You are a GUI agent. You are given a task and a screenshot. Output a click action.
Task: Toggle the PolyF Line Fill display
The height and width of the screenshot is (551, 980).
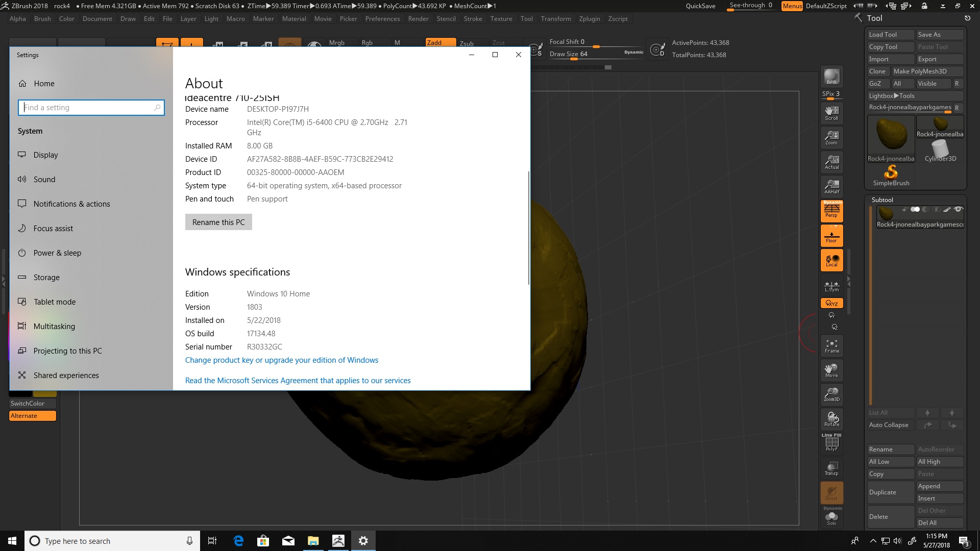pos(831,443)
